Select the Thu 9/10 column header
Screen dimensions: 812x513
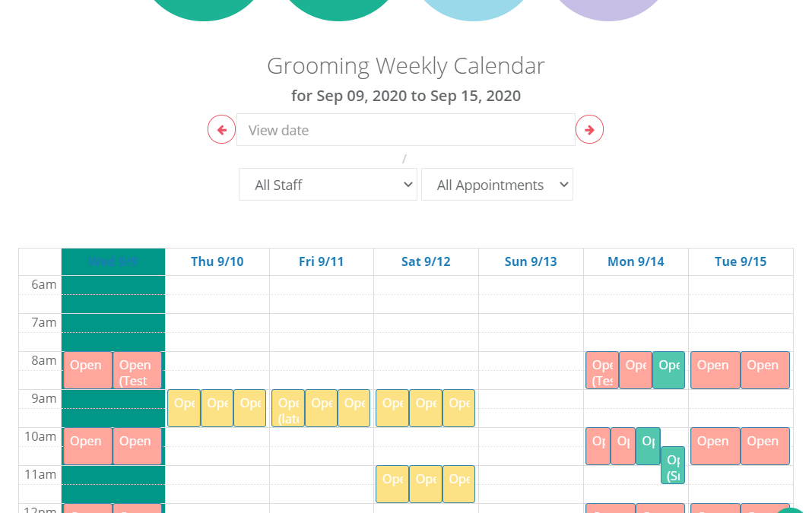pyautogui.click(x=217, y=261)
